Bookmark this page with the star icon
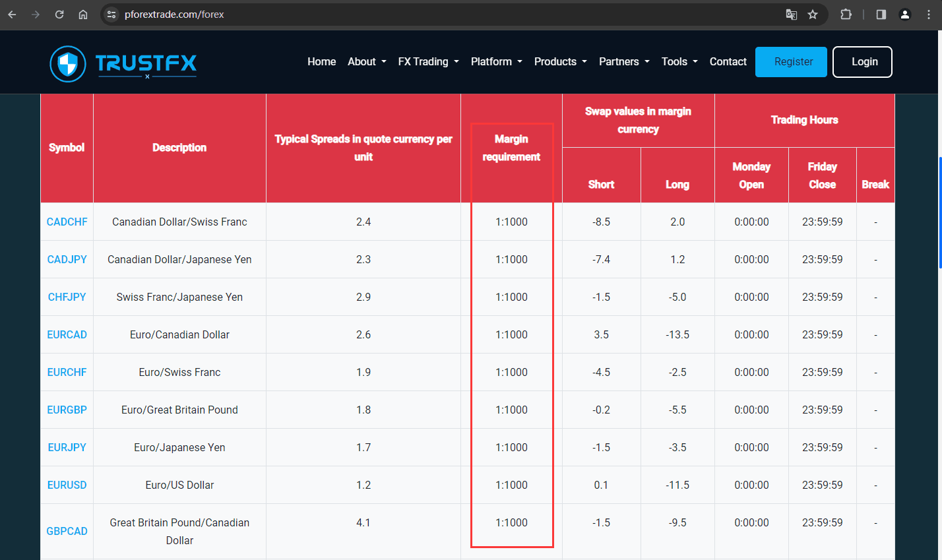Viewport: 942px width, 560px height. click(813, 15)
